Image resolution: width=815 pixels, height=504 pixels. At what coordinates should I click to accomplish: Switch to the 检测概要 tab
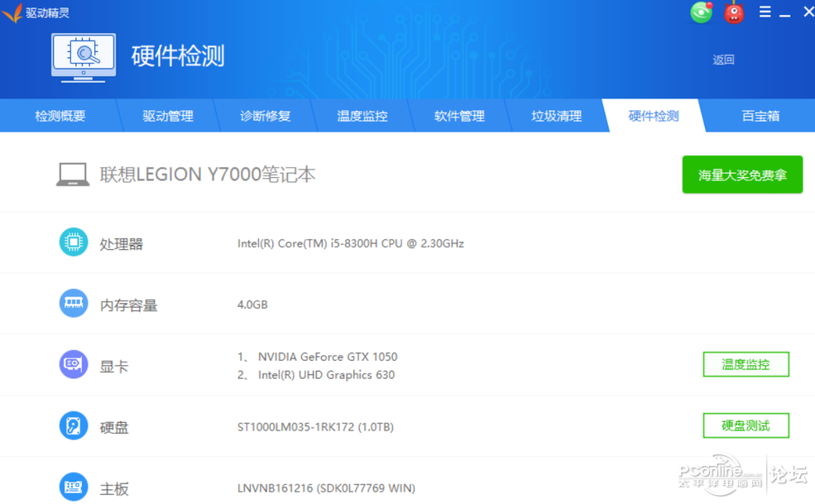pos(60,116)
